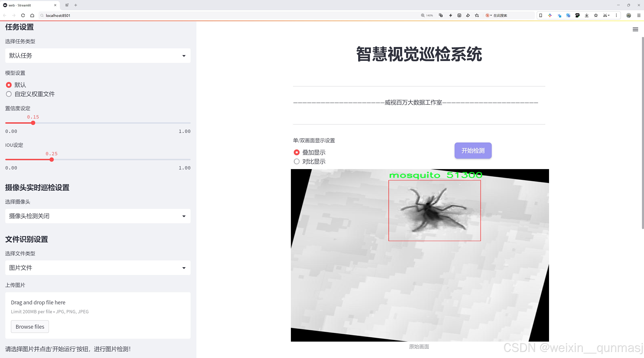Click the mobile device view icon
644x358 pixels.
pyautogui.click(x=541, y=16)
